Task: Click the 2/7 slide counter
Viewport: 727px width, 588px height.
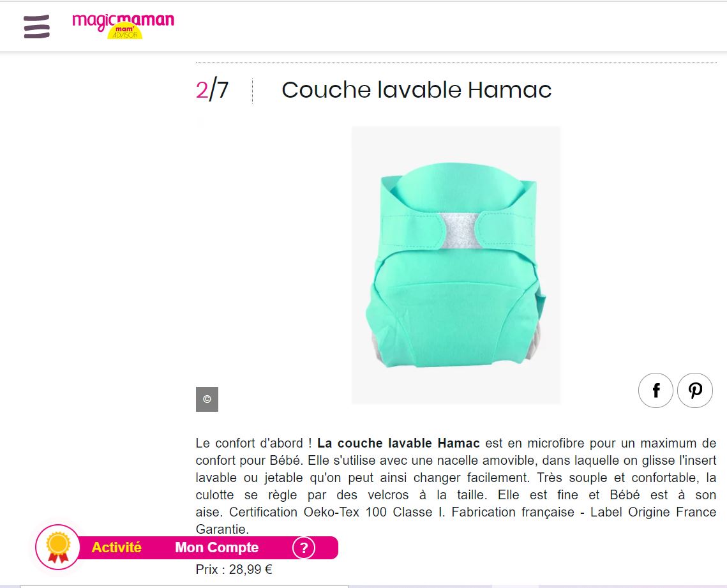Action: 213,90
